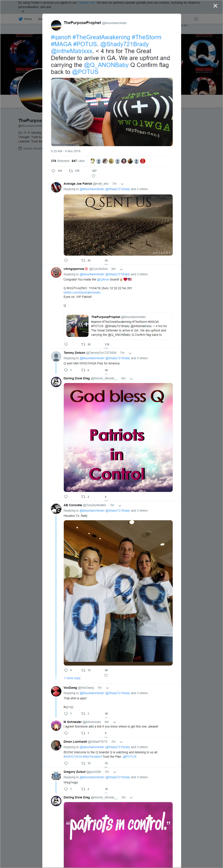
Task: Retweet the main tweet with 378 retweets
Action: tap(71, 171)
